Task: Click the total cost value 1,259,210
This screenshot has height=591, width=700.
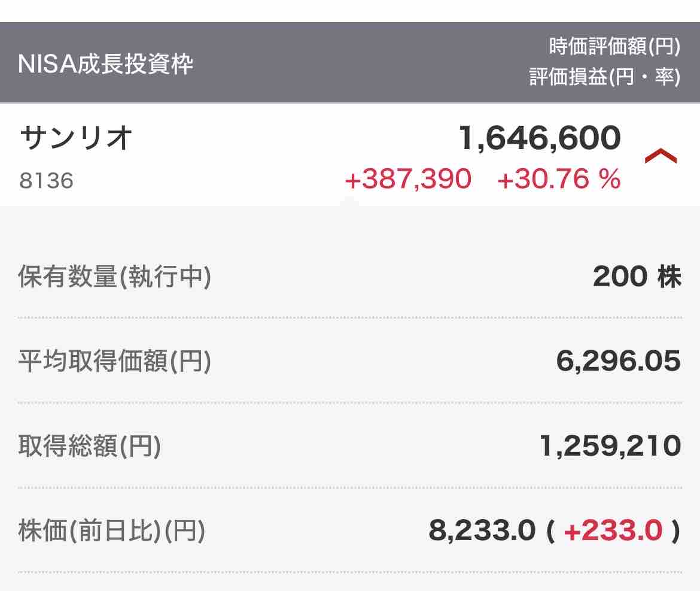Action: (x=610, y=446)
